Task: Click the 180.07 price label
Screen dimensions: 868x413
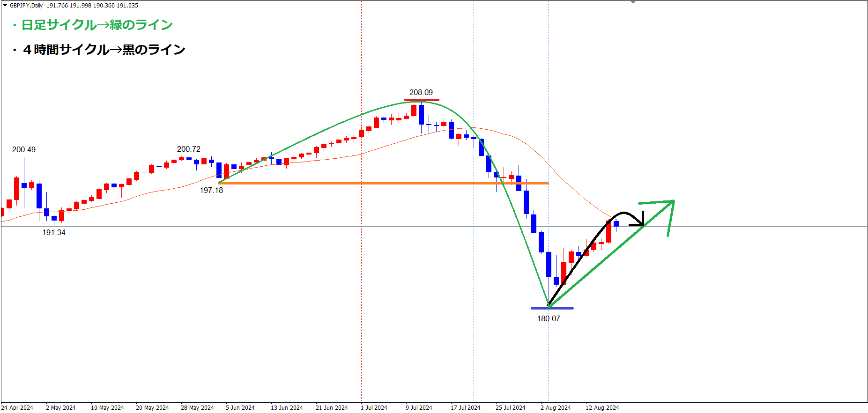Action: 548,318
